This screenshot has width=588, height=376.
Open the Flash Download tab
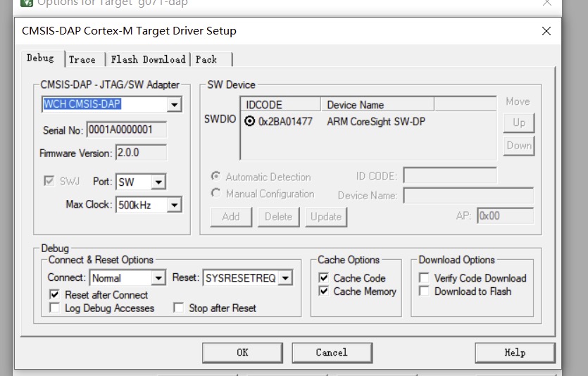pos(148,60)
